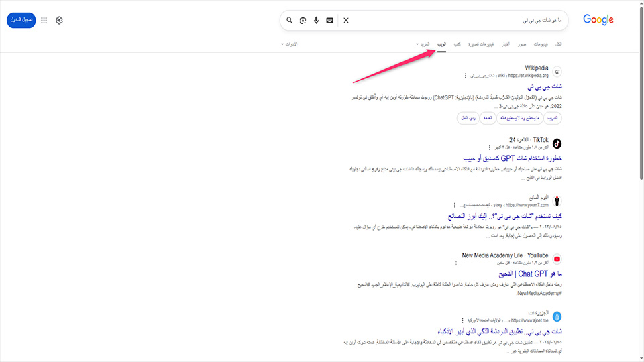Expand the Tools (الأدوات) dropdown
The width and height of the screenshot is (644, 362).
289,44
